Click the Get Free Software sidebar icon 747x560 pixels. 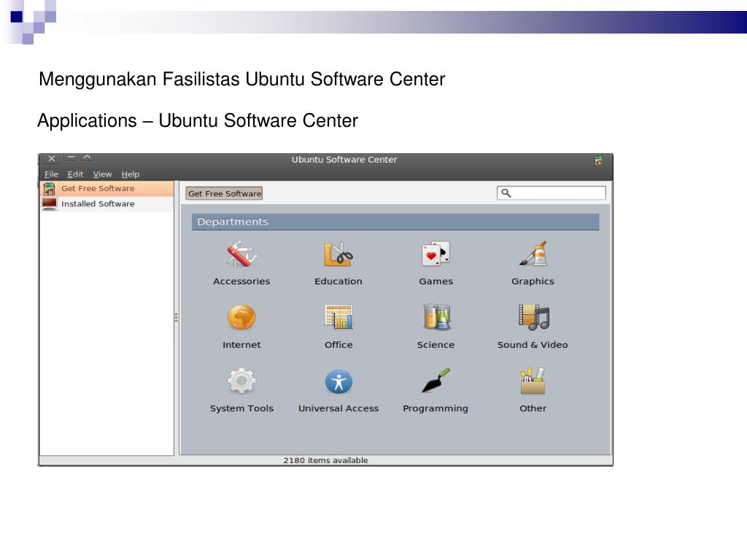(49, 189)
